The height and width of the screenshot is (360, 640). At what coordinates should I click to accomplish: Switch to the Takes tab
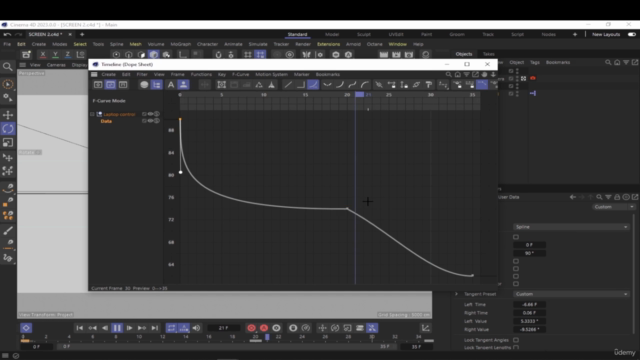pos(489,54)
